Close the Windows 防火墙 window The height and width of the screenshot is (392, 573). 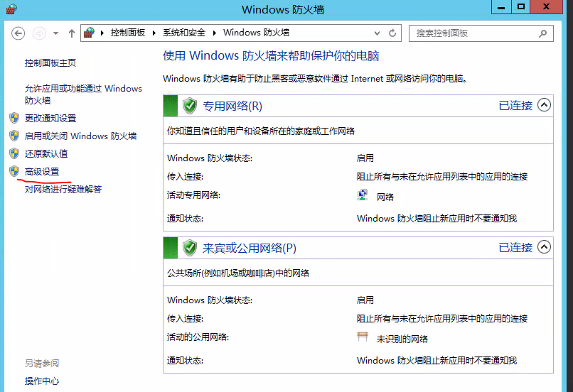coord(546,7)
